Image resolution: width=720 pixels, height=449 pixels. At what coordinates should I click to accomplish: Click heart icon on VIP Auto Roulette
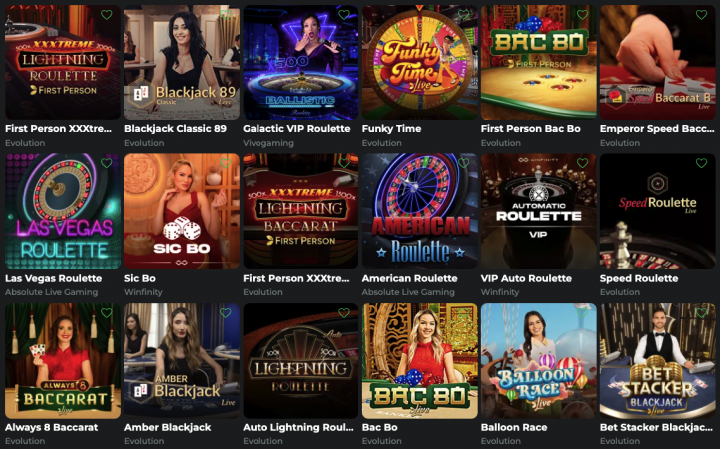582,163
